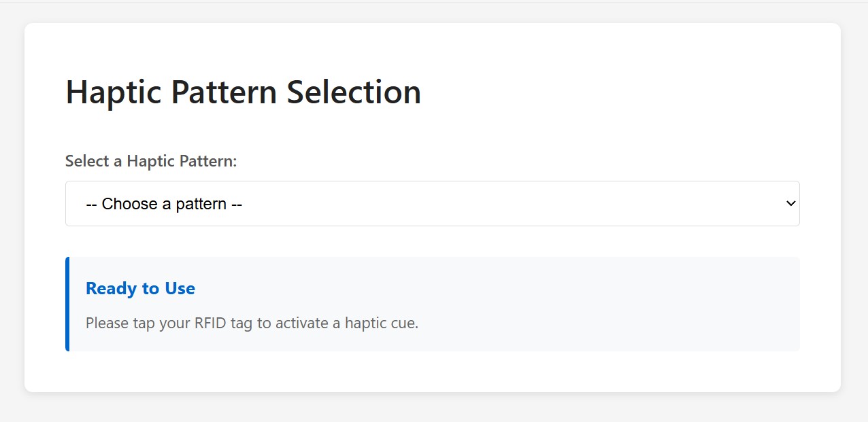868x422 pixels.
Task: Expand the '-- Choose a pattern --' selector
Action: [x=433, y=203]
